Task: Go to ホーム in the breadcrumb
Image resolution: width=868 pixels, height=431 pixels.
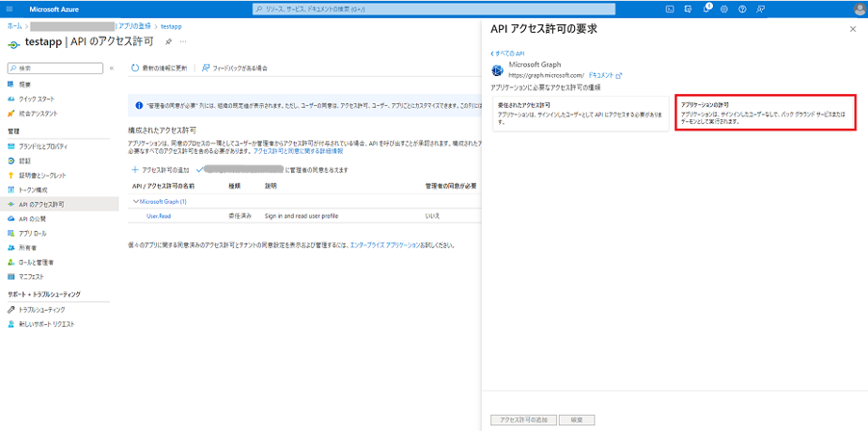Action: (15, 26)
